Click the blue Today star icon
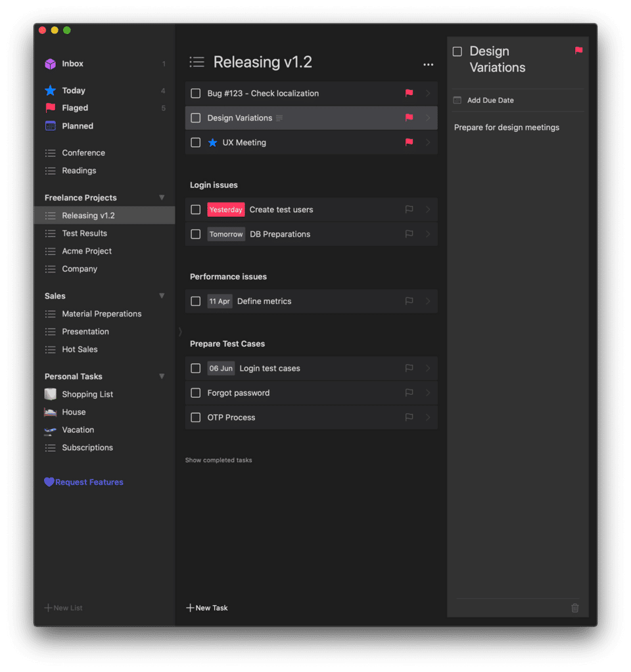 (50, 91)
